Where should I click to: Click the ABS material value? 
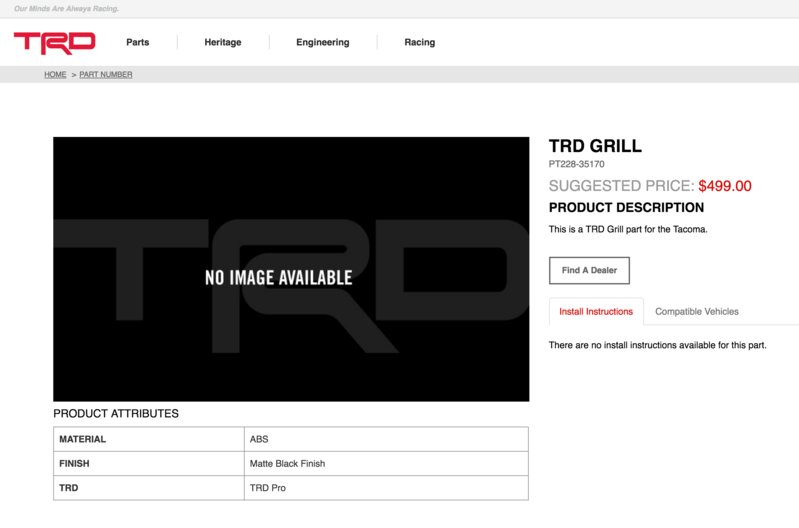259,439
